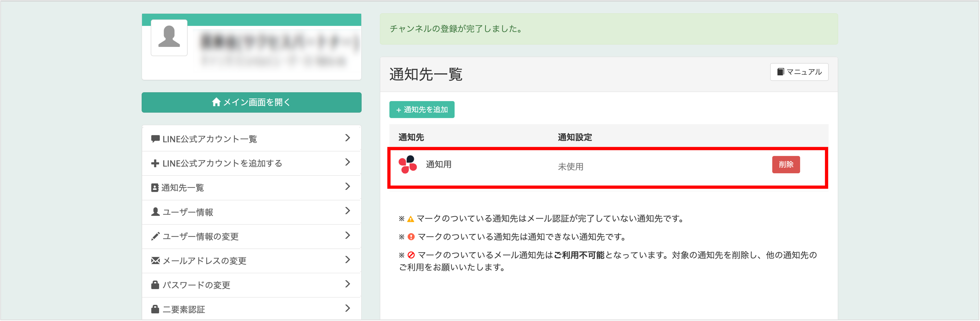Click the user profile avatar image
980x321 pixels.
[x=169, y=38]
